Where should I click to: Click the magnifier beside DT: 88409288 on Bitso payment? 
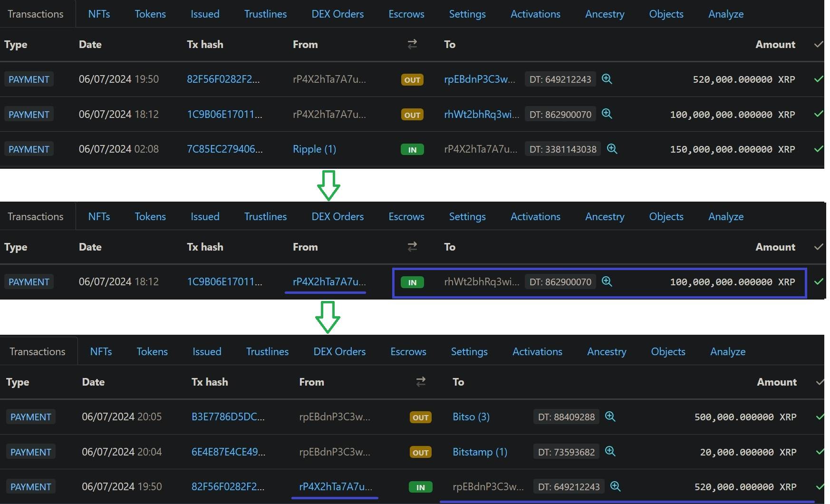tap(610, 417)
